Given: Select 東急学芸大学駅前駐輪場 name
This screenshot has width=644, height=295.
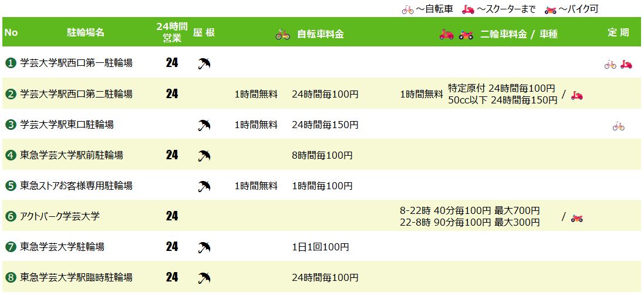Looking at the screenshot, I should tap(72, 155).
